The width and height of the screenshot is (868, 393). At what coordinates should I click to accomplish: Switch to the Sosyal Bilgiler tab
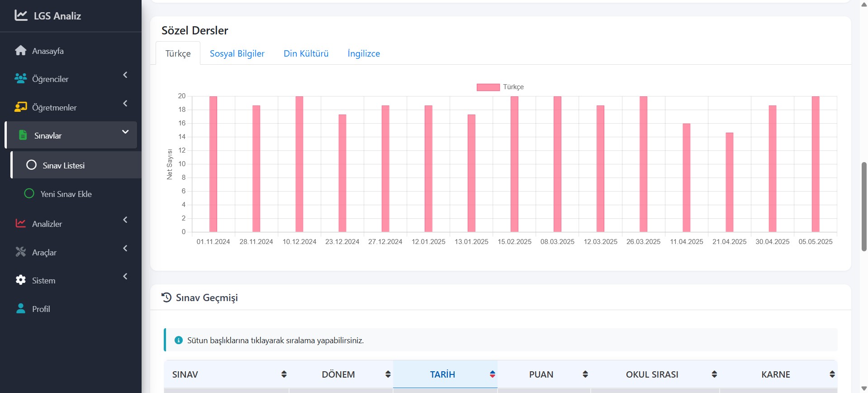pyautogui.click(x=237, y=53)
